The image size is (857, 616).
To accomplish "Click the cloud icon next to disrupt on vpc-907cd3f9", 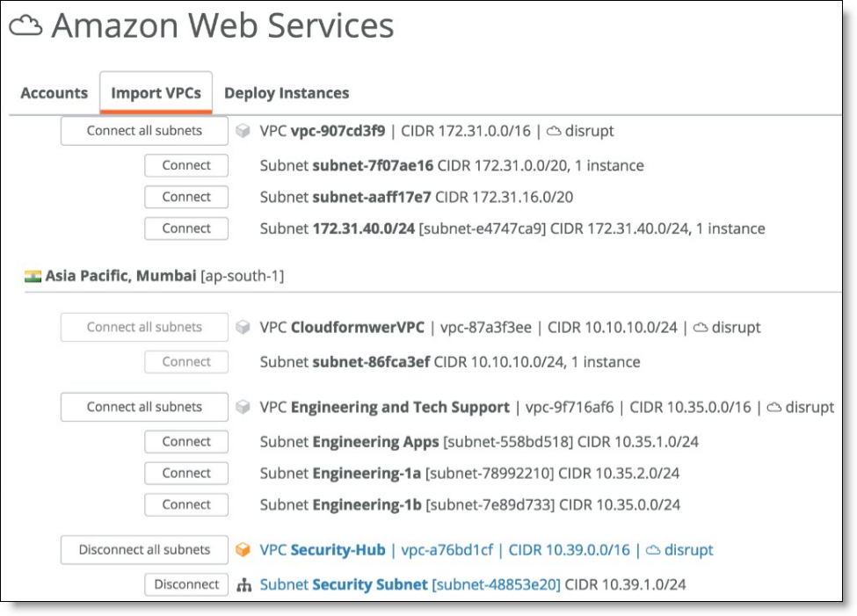I will tap(554, 131).
